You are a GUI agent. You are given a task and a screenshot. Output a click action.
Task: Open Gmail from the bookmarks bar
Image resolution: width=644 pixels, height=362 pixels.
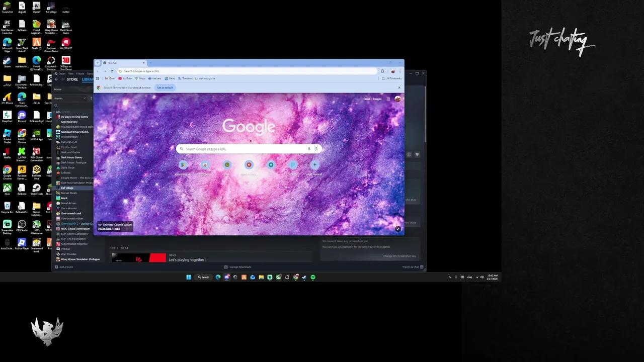[110, 78]
